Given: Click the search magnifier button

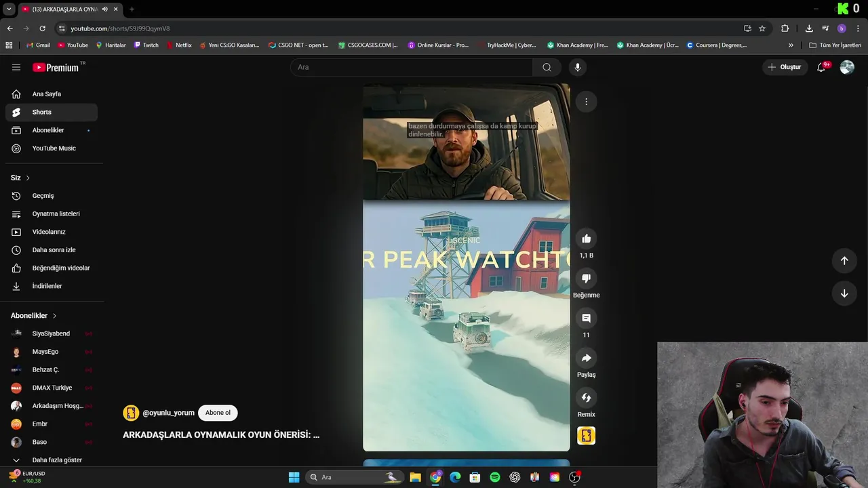Looking at the screenshot, I should [x=547, y=67].
